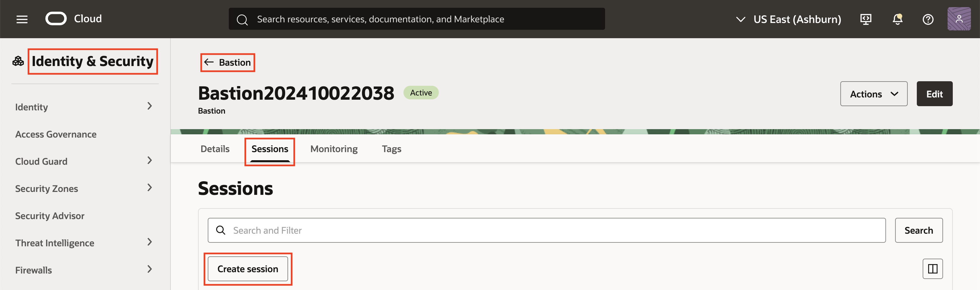View notifications bell icon

897,19
